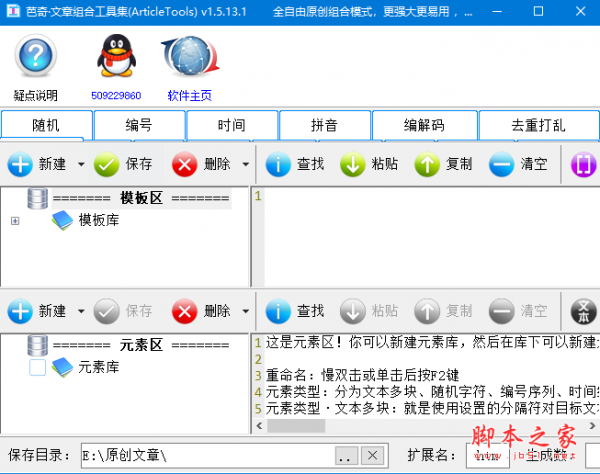The height and width of the screenshot is (474, 600).
Task: Click 粘贴 down-arrow icon in template toolbar
Action: (x=352, y=165)
